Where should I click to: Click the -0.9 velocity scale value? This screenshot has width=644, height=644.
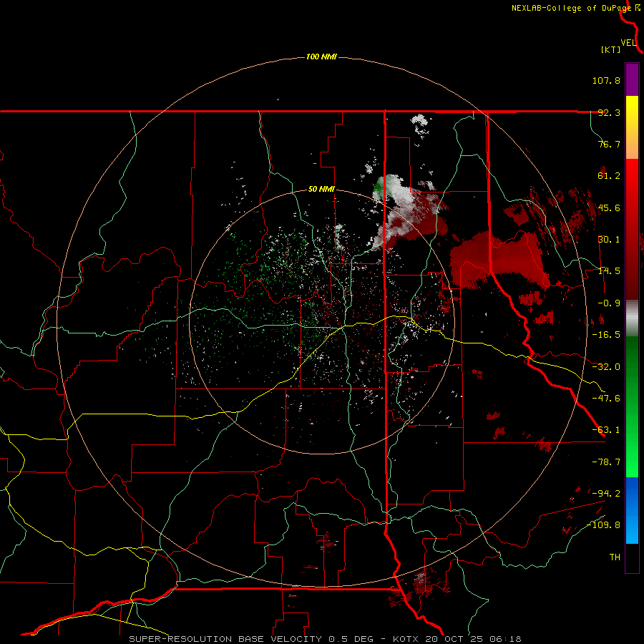click(x=609, y=303)
